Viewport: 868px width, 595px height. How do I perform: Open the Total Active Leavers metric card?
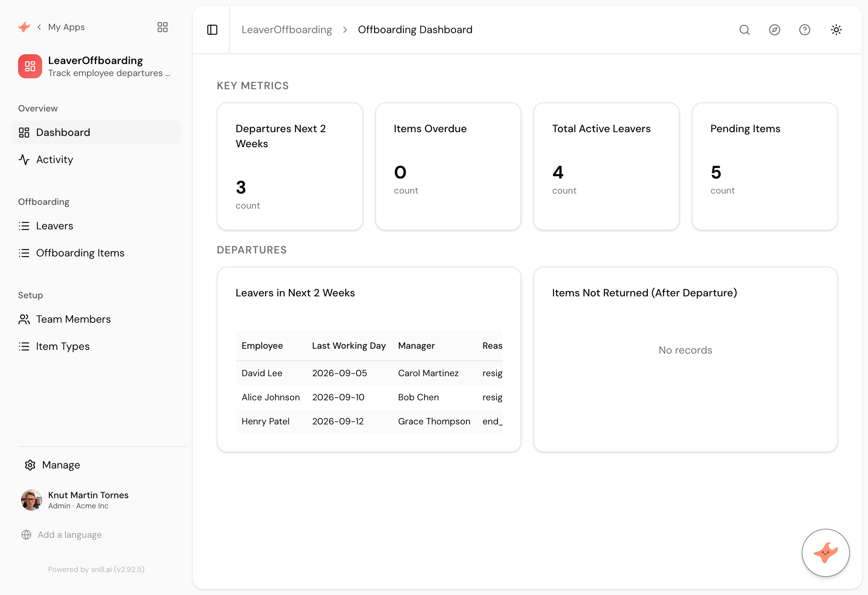pos(606,166)
